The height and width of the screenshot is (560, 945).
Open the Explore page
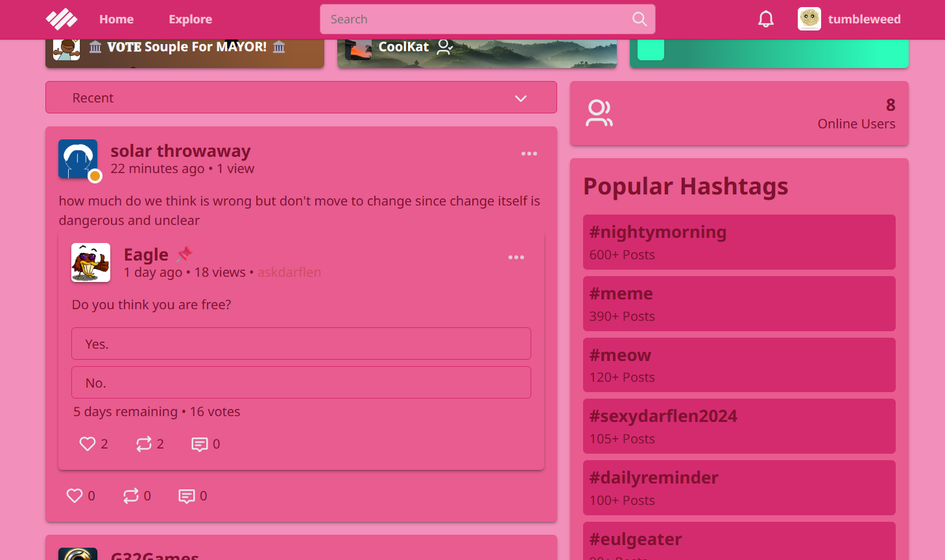(x=190, y=19)
